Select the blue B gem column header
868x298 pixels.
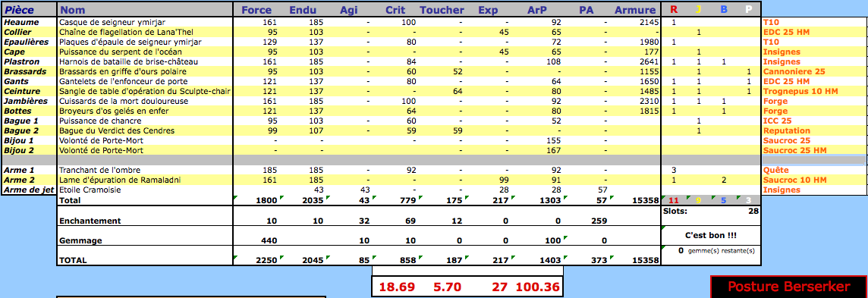[x=724, y=9]
